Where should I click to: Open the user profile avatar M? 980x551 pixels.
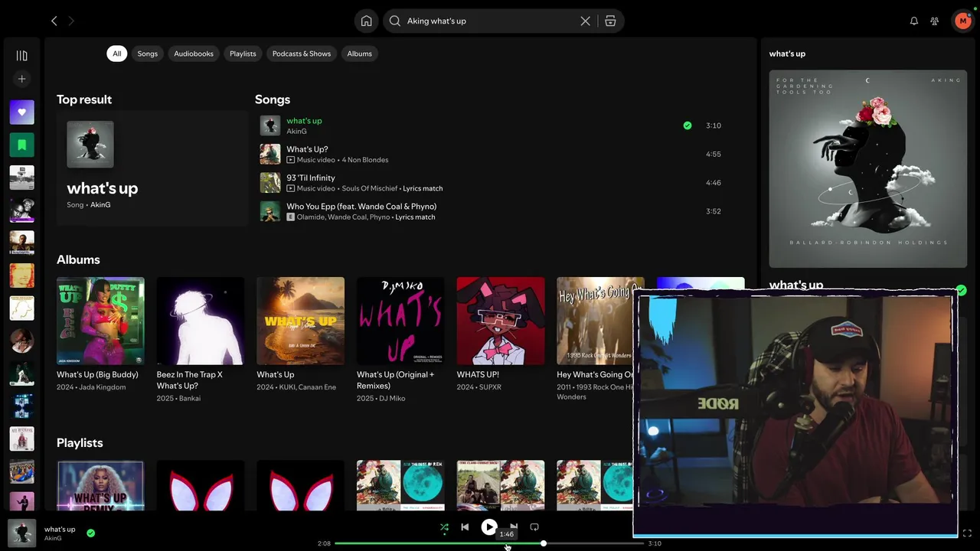tap(962, 21)
